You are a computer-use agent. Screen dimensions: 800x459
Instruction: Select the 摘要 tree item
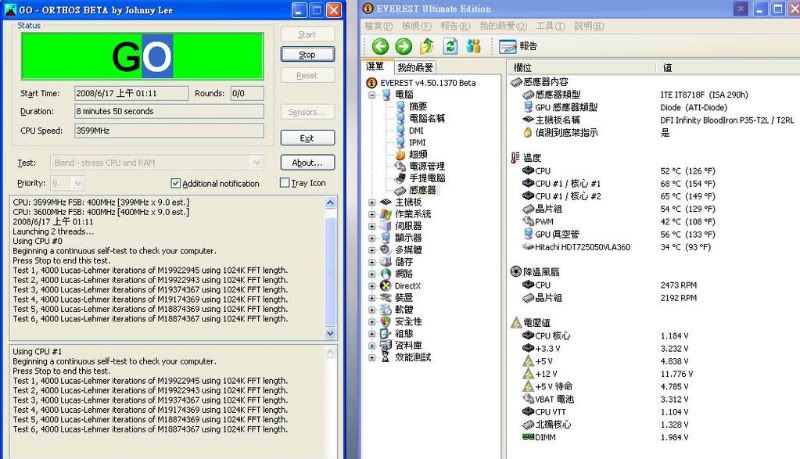418,106
